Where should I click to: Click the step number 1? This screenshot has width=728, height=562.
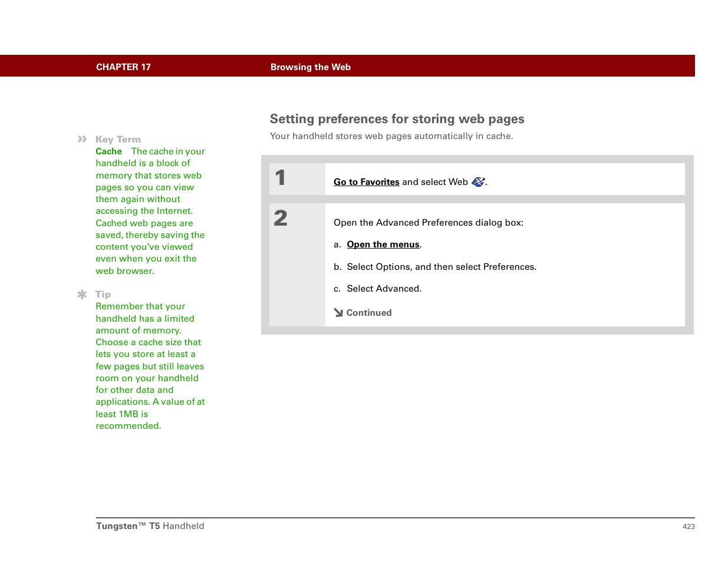pos(281,178)
